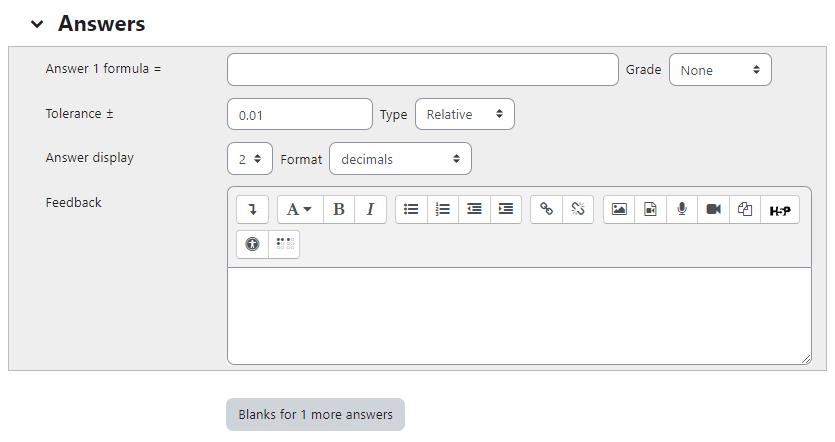This screenshot has width=835, height=442.
Task: Insert an unordered bullet list
Action: (x=411, y=209)
